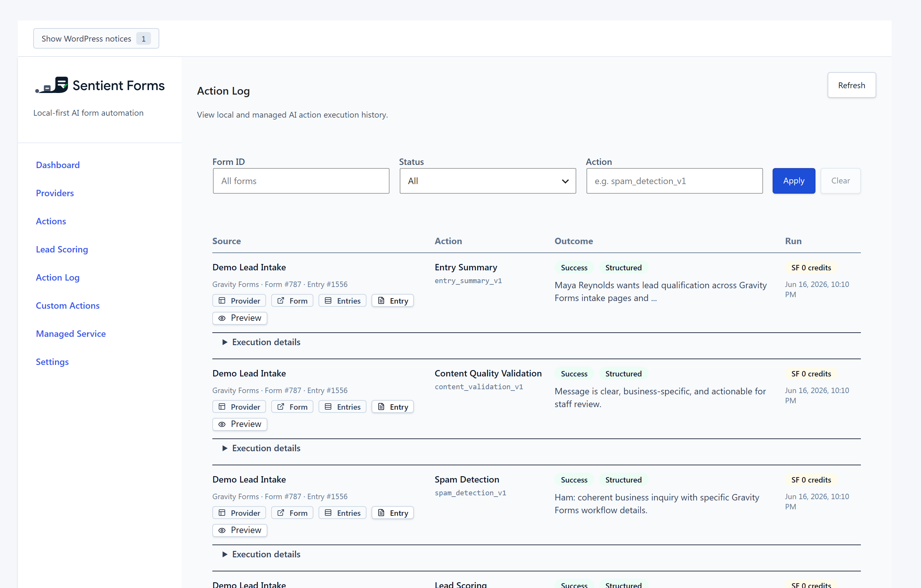Screen dimensions: 921x588
Task: Expand Execution details for Spam Detection
Action: [262, 554]
